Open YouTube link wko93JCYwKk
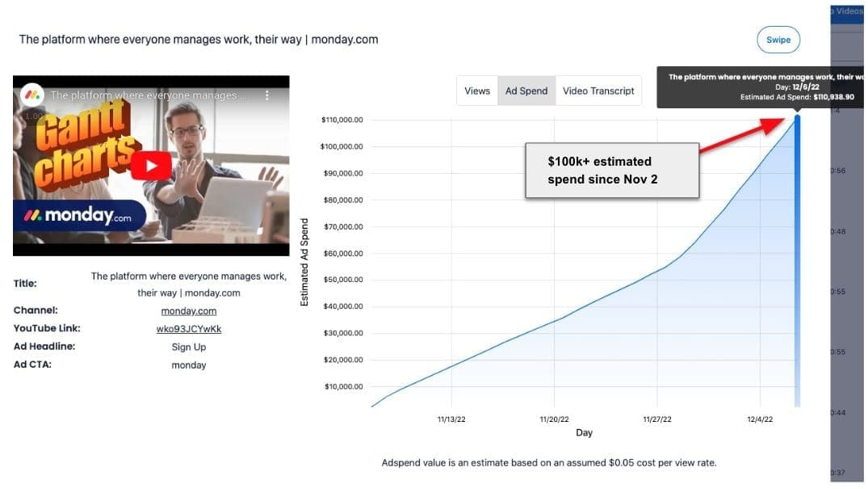868x489 pixels. click(x=189, y=329)
